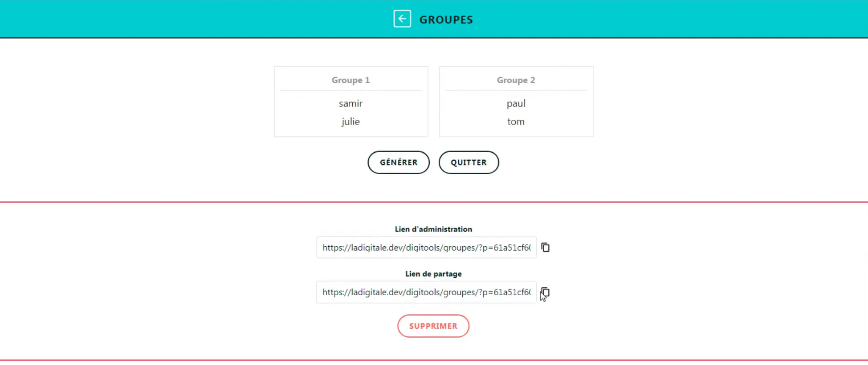868x365 pixels.
Task: Copy the administration link with its icon
Action: tap(545, 248)
